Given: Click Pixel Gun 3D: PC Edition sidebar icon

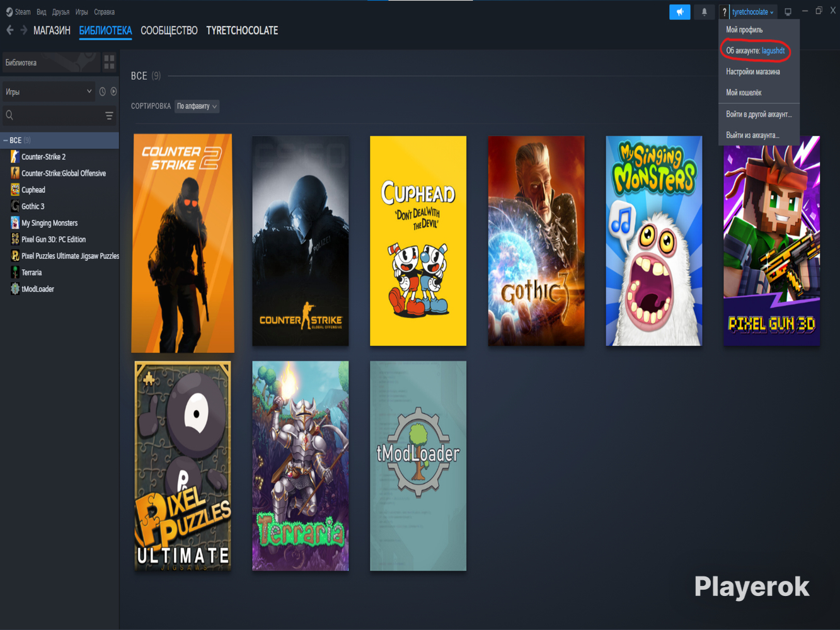Looking at the screenshot, I should 15,239.
